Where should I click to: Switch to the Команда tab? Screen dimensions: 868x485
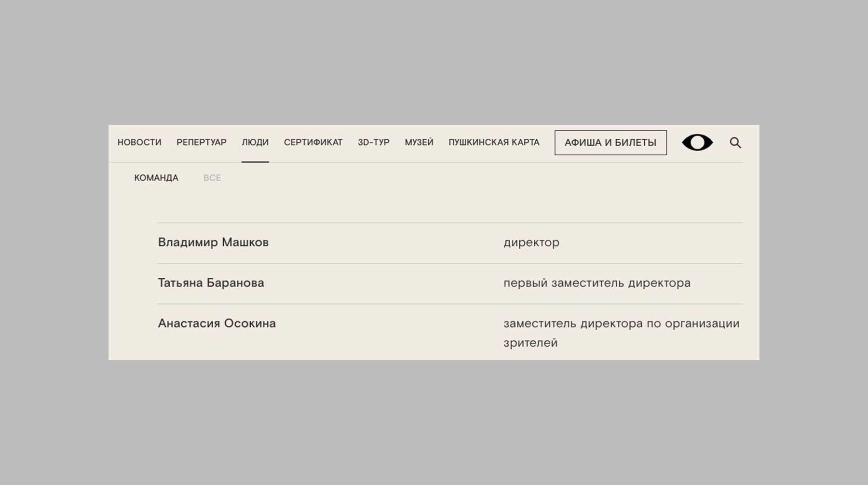click(156, 178)
